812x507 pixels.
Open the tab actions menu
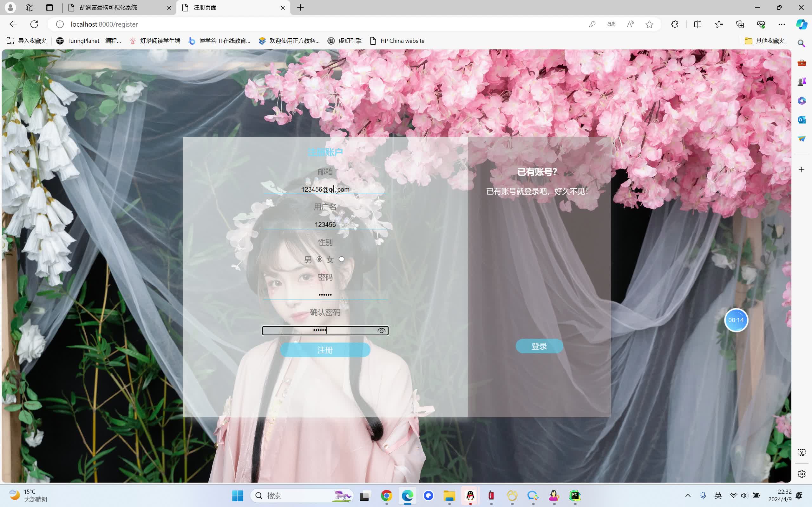[49, 7]
